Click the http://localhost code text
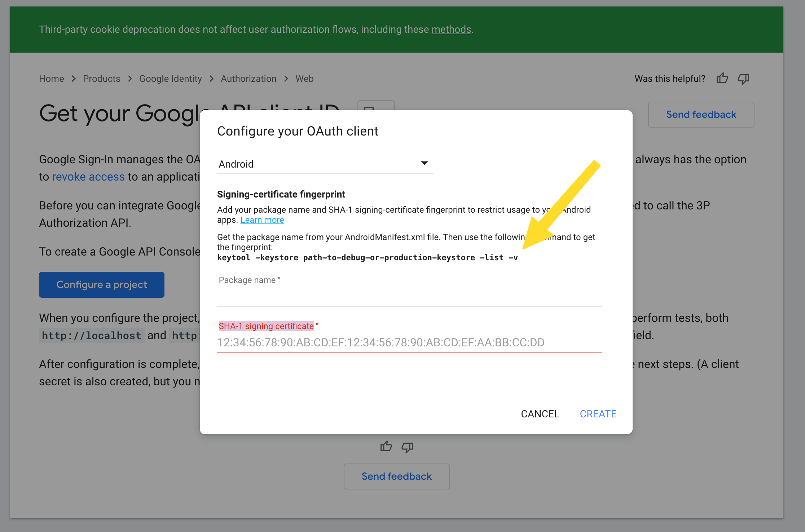This screenshot has width=805, height=532. (92, 336)
